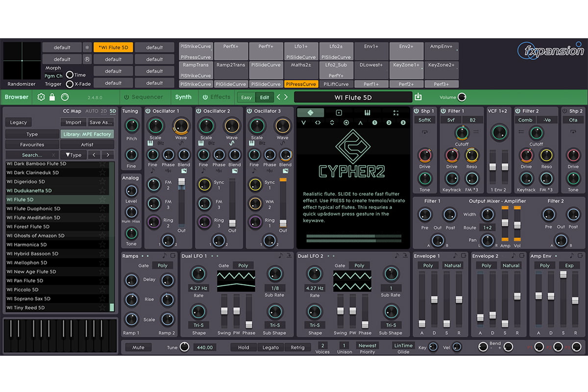Click the circled R icon near Randomizer
Viewport: 588px width, 392px height.
coord(87,59)
